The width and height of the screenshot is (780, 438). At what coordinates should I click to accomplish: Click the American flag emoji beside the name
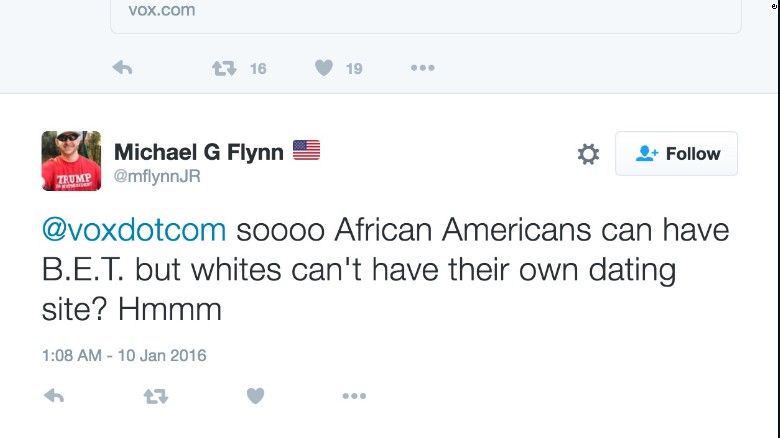pyautogui.click(x=306, y=150)
